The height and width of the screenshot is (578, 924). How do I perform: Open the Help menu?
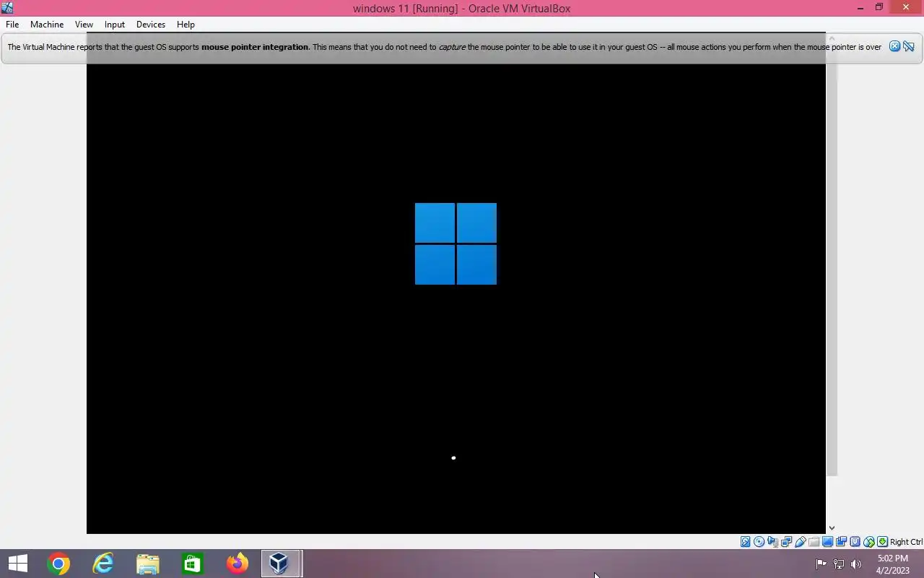pos(186,24)
